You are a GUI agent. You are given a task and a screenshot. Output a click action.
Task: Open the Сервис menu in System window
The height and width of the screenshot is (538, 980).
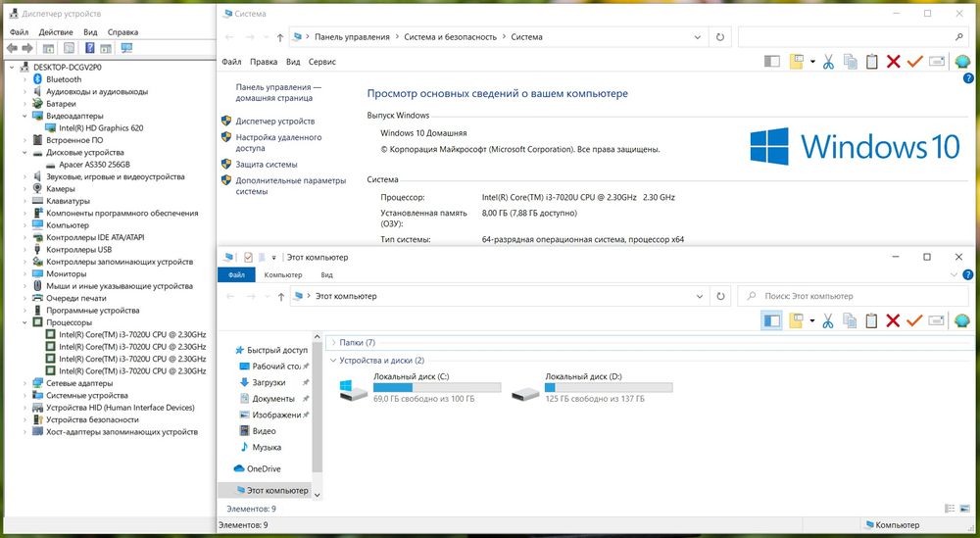(321, 62)
